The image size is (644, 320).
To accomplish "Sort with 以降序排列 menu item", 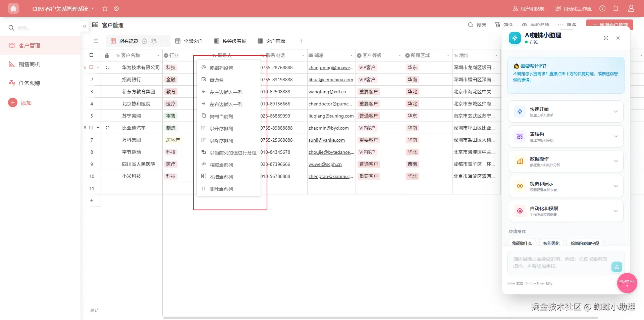I will coord(229,140).
